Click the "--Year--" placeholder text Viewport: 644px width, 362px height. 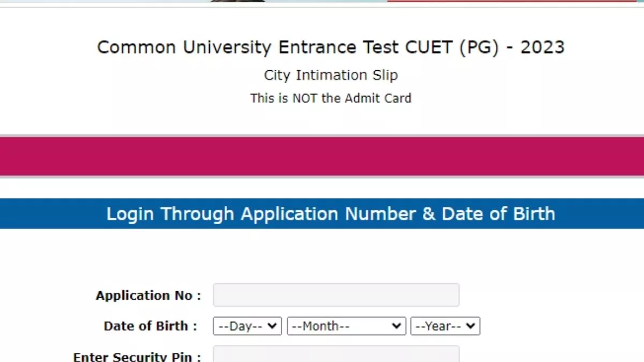pyautogui.click(x=438, y=326)
